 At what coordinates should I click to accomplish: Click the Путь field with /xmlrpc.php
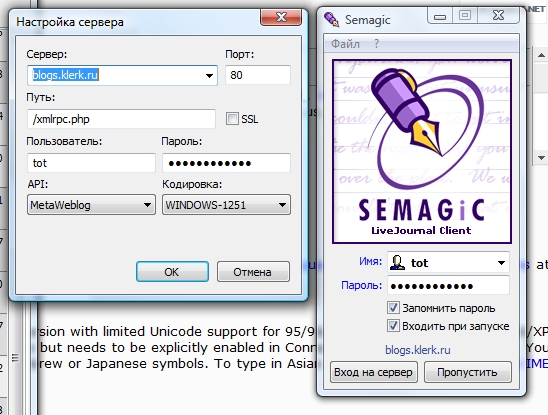pos(121,119)
